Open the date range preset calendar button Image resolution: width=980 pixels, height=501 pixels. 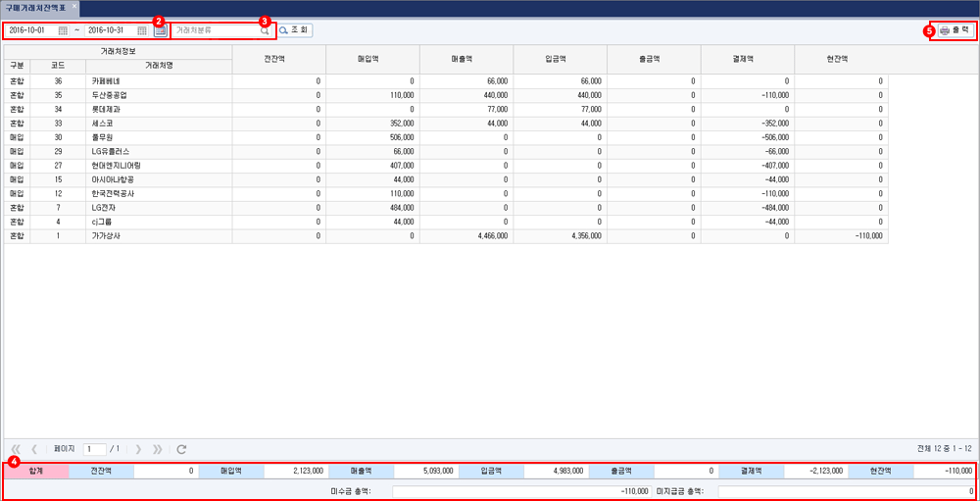[x=160, y=30]
